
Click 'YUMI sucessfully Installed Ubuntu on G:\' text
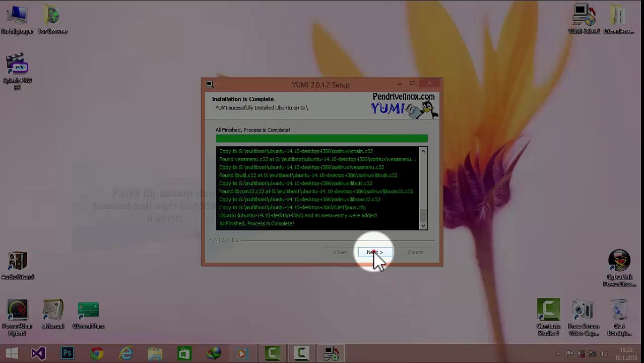pyautogui.click(x=262, y=108)
